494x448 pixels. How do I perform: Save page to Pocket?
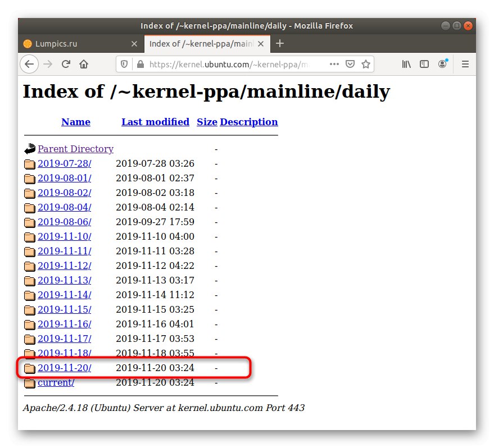(x=350, y=64)
